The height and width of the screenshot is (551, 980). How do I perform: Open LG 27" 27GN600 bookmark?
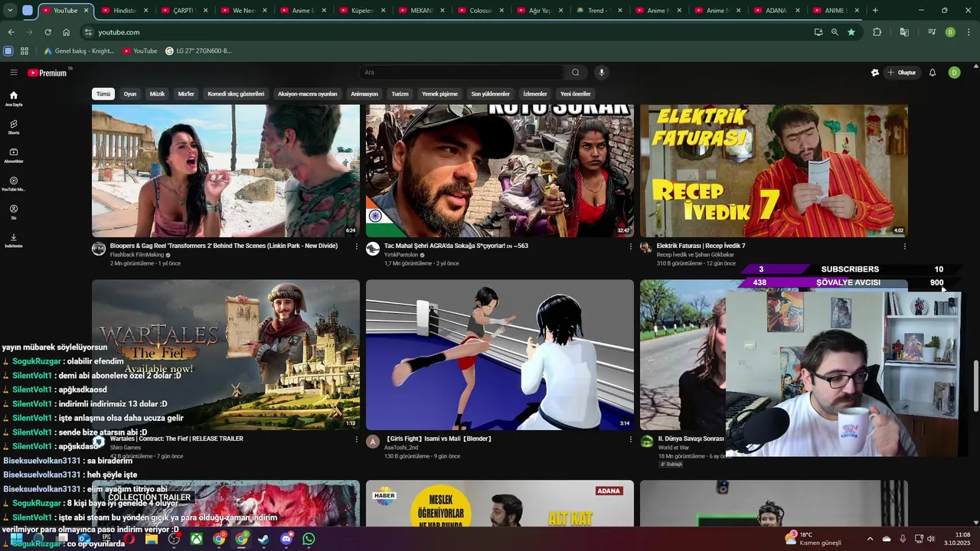click(x=198, y=51)
